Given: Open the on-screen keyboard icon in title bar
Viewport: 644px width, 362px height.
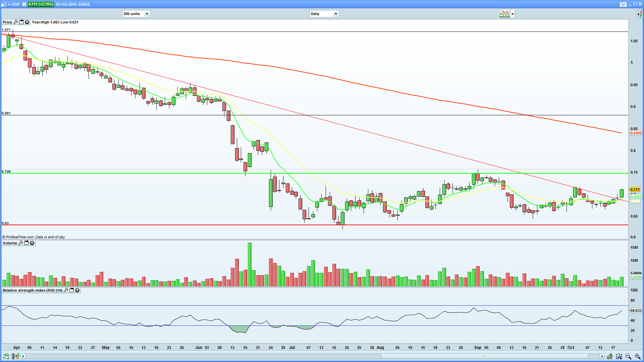Looking at the screenshot, I should pyautogui.click(x=623, y=4).
